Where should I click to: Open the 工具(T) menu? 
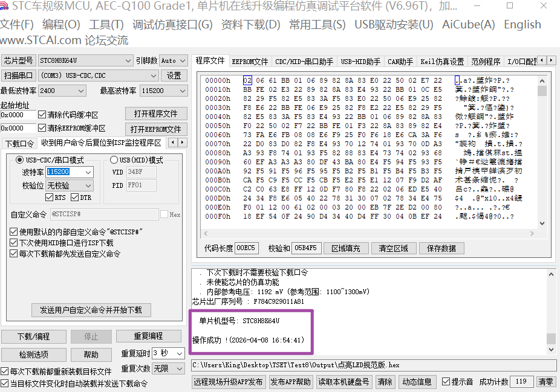[106, 25]
